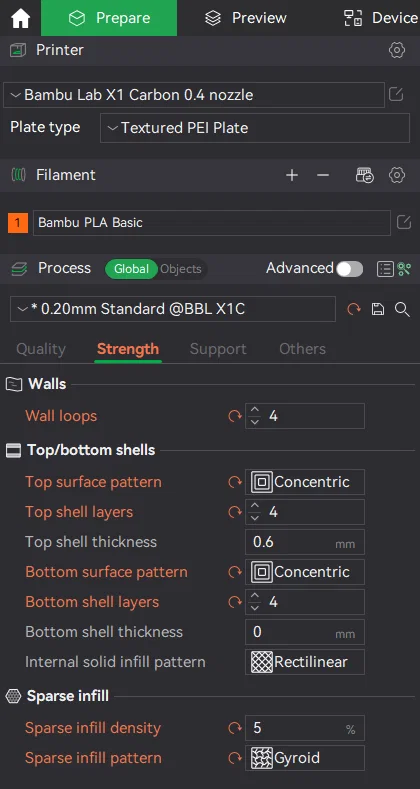The width and height of the screenshot is (420, 789).
Task: Open the Preview tab
Action: (x=246, y=18)
